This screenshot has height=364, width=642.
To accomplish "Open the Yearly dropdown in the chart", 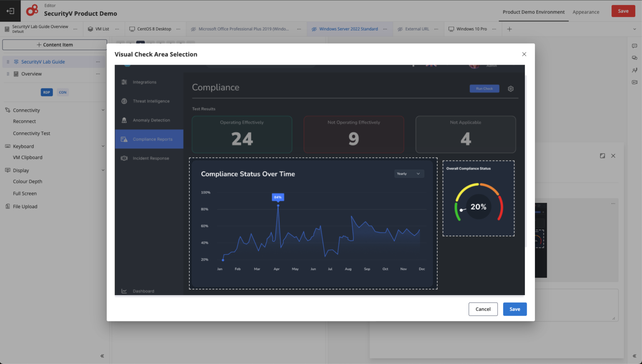I will tap(409, 174).
